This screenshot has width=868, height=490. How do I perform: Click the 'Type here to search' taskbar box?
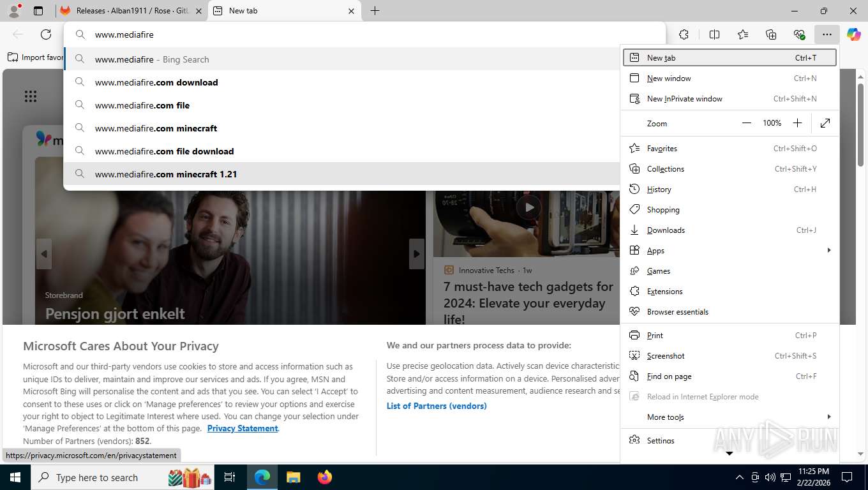point(124,477)
